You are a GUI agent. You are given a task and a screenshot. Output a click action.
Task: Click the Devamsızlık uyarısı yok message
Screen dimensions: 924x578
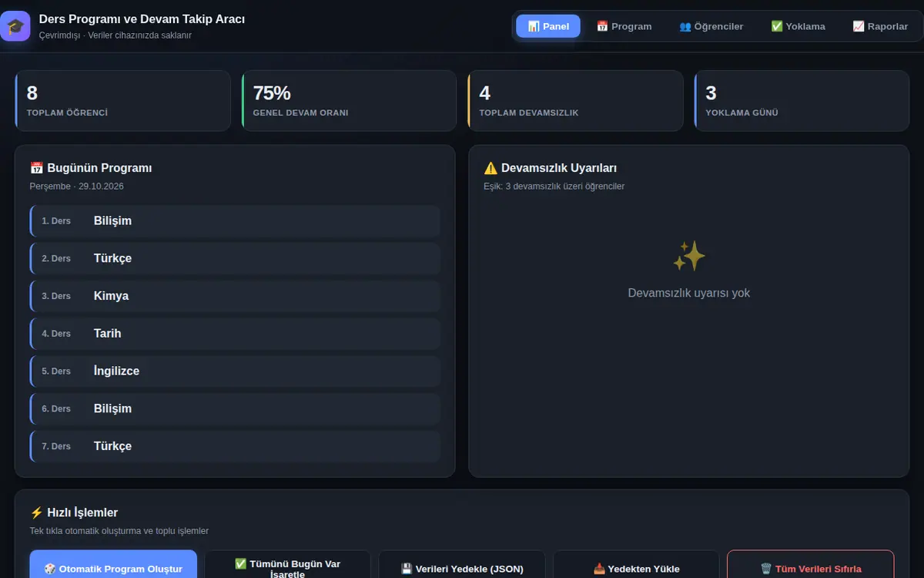[689, 293]
